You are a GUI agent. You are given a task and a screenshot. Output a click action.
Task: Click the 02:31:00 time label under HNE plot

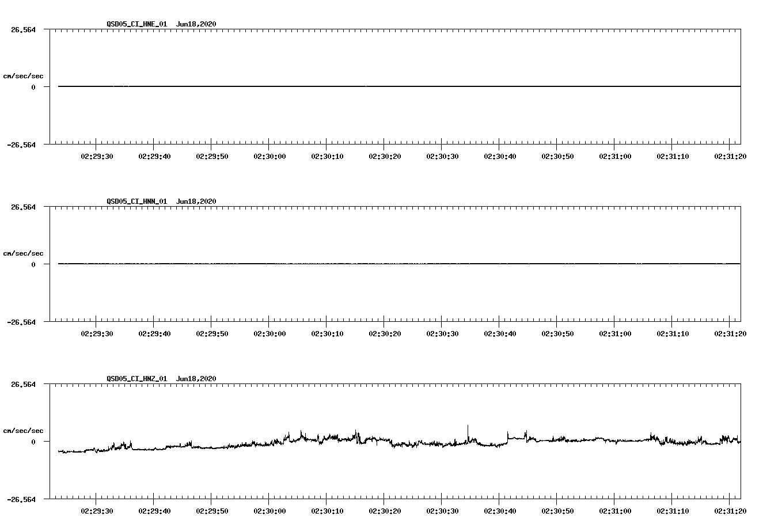615,157
